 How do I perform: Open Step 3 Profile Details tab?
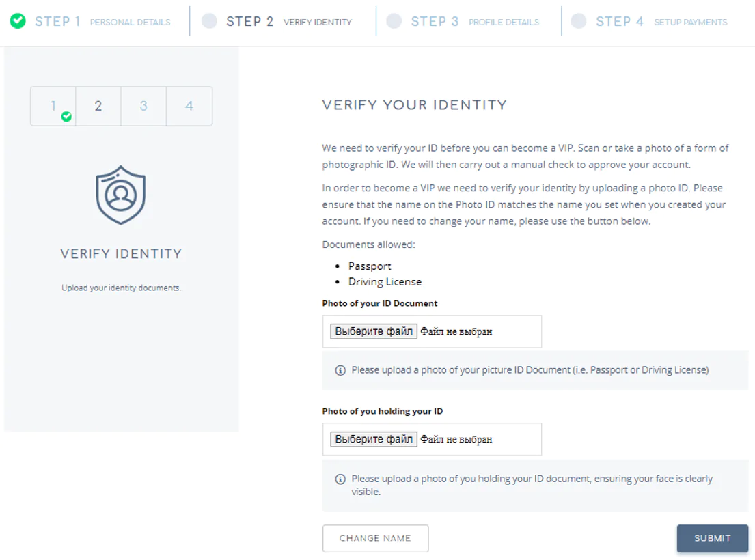point(475,22)
